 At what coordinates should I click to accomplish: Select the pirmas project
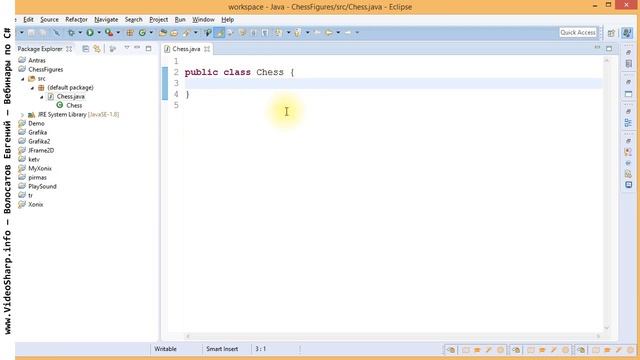tap(37, 177)
